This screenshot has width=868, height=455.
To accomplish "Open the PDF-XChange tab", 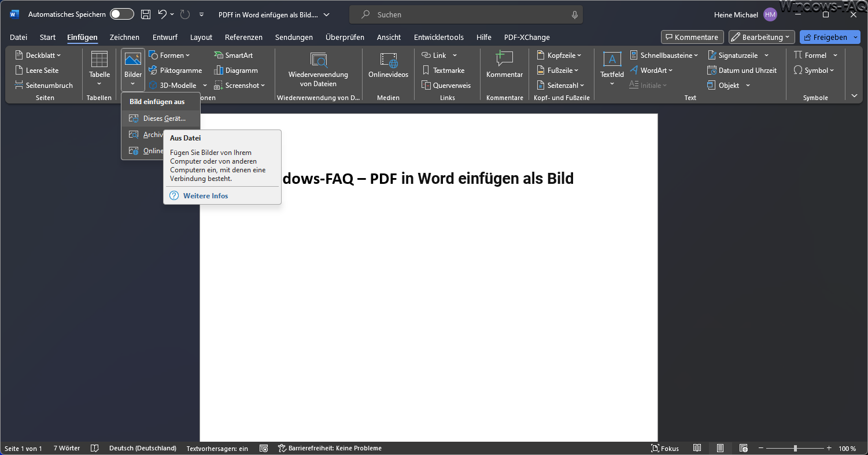I will point(527,37).
